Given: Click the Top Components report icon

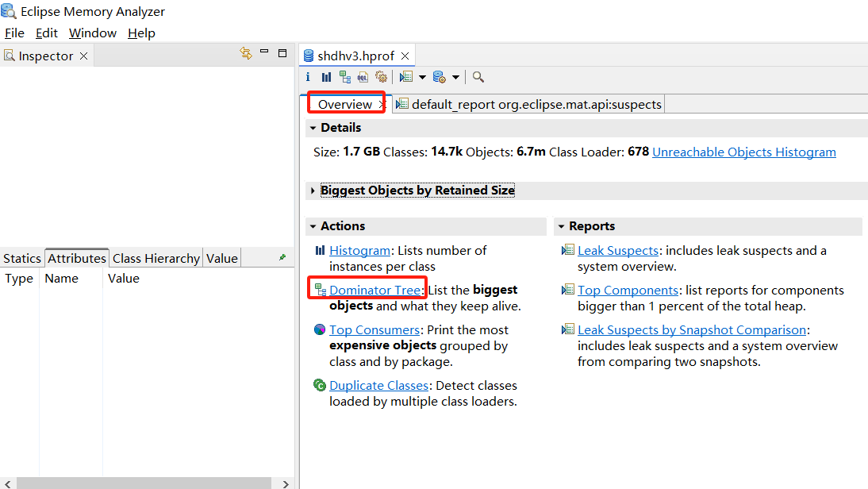Looking at the screenshot, I should pyautogui.click(x=567, y=290).
